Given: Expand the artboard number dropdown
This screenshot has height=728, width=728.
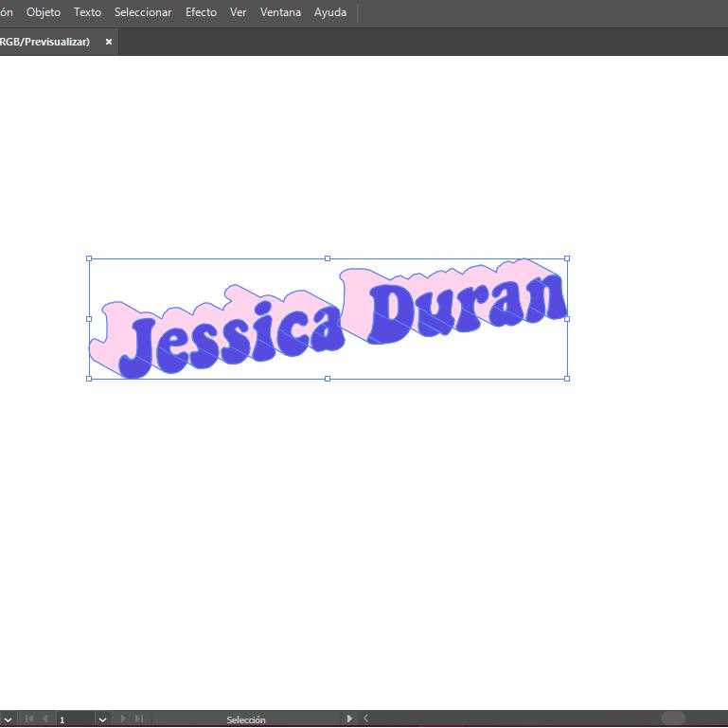Looking at the screenshot, I should point(102,719).
